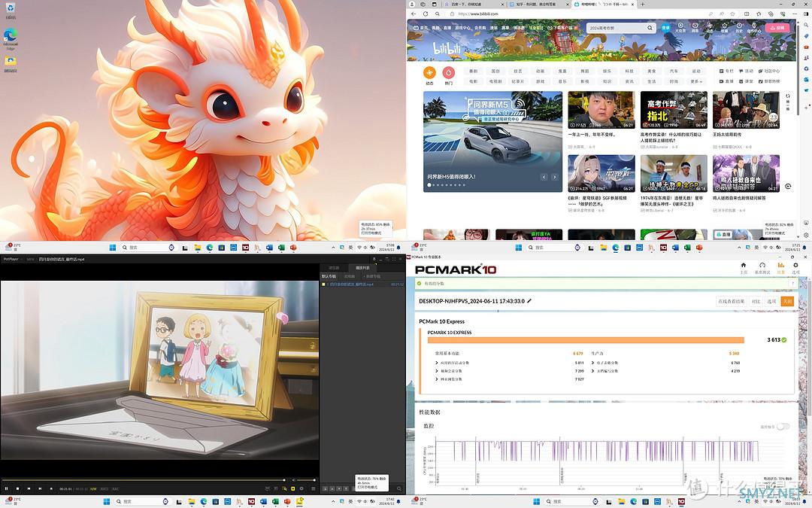
Task: Launch the Microsoft Edge desktop shortcut
Action: click(x=11, y=38)
